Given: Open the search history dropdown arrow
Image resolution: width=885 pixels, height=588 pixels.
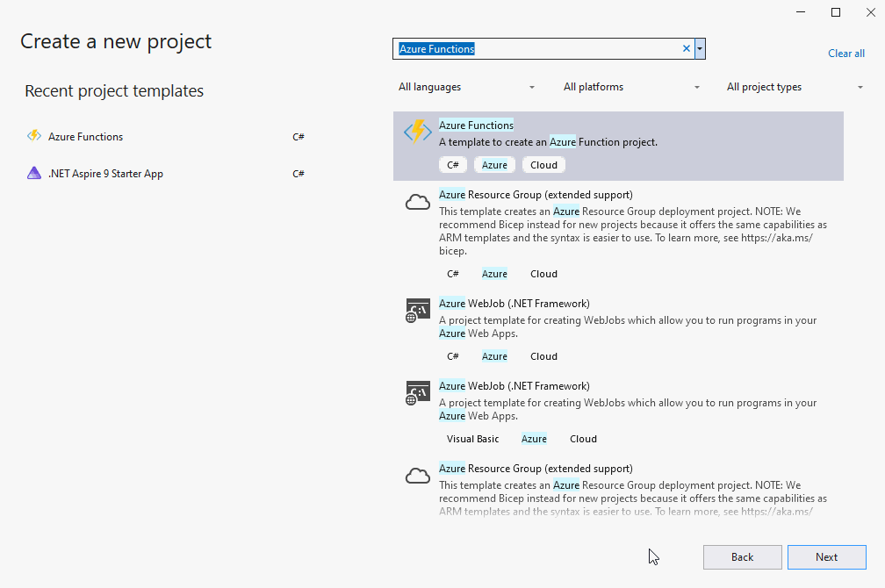Looking at the screenshot, I should pos(699,48).
